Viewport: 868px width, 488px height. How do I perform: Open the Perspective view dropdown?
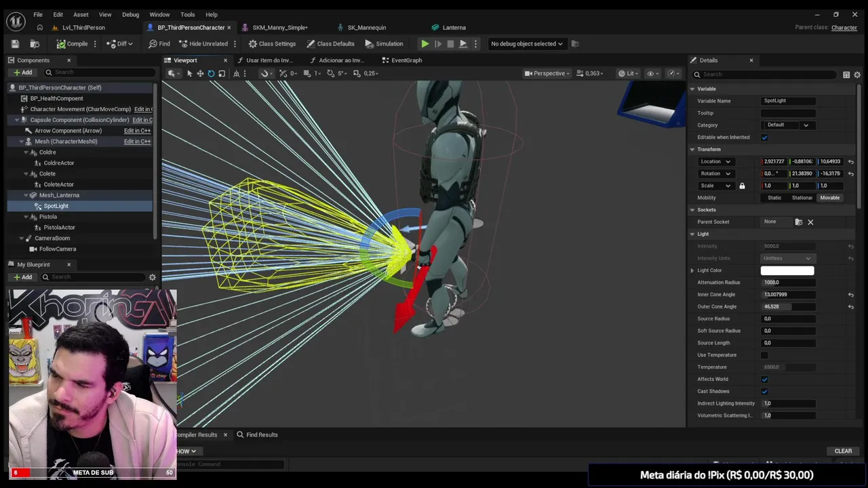(547, 73)
